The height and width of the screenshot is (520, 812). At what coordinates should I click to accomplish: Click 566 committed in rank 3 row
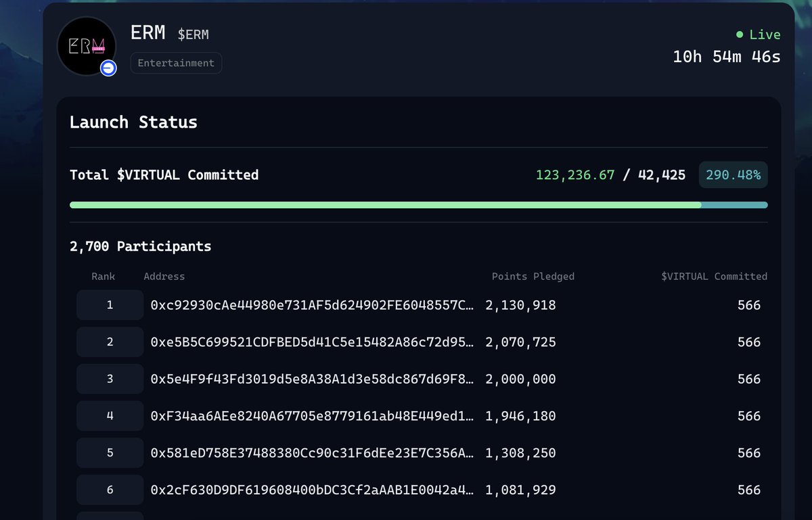tap(749, 379)
